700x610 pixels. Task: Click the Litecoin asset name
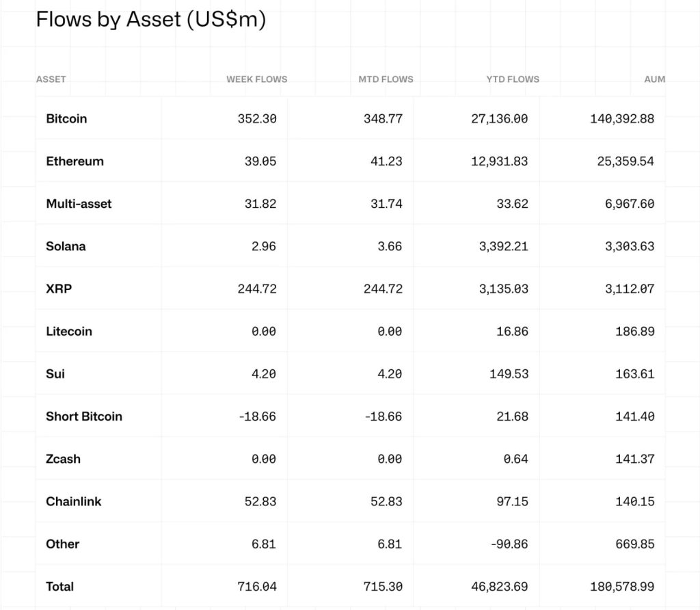pos(68,331)
